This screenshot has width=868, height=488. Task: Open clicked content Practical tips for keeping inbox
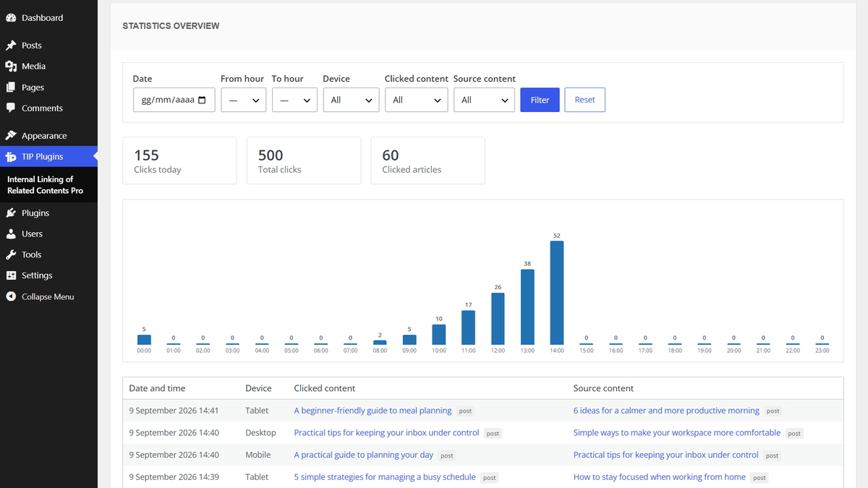(x=386, y=432)
